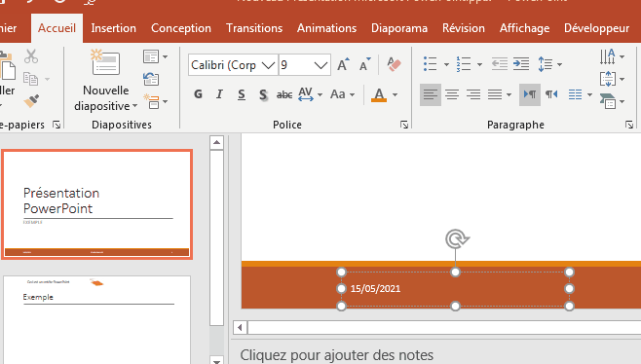Open Presse-papiers dialog launcher
641x364 pixels.
[x=57, y=125]
